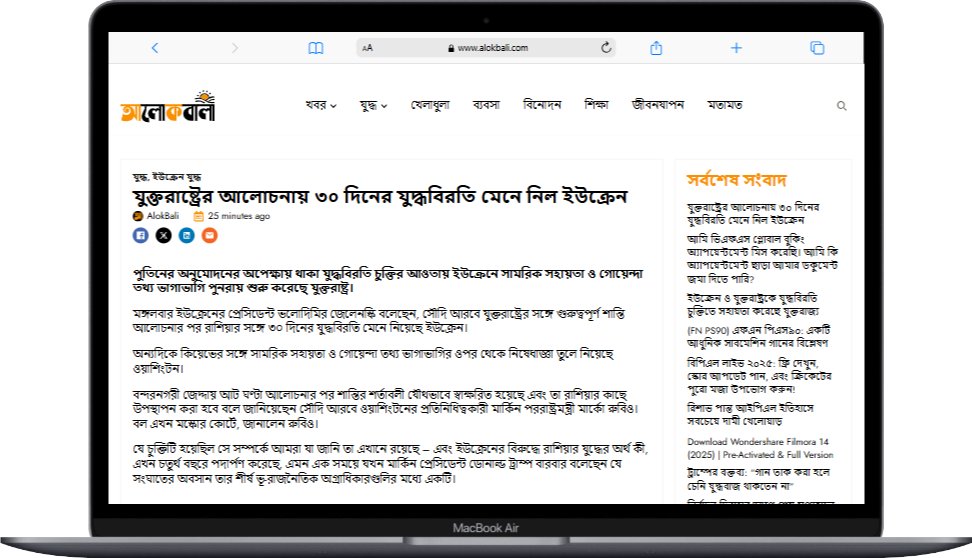This screenshot has height=558, width=972.
Task: Open the জীবনযাপন menu item
Action: [x=658, y=105]
